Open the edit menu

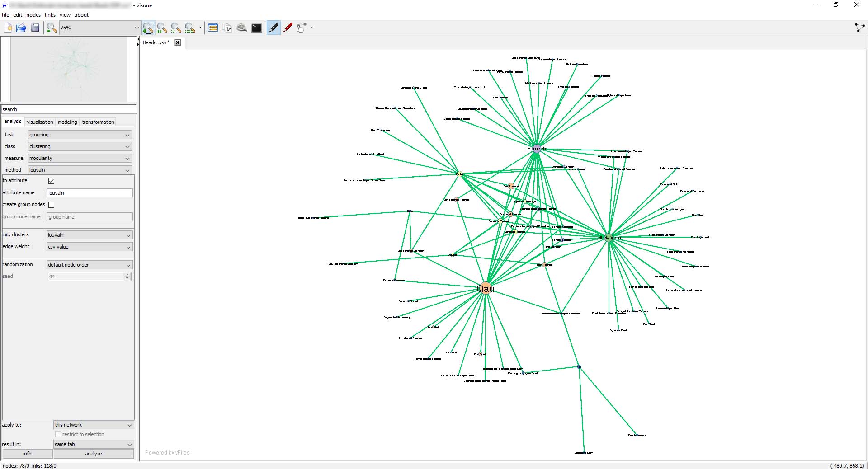pyautogui.click(x=18, y=15)
